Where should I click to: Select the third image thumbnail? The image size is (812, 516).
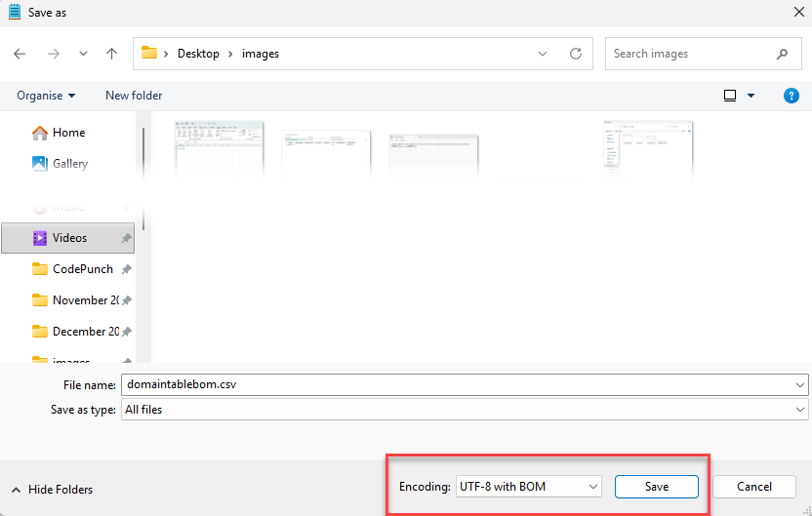point(433,156)
